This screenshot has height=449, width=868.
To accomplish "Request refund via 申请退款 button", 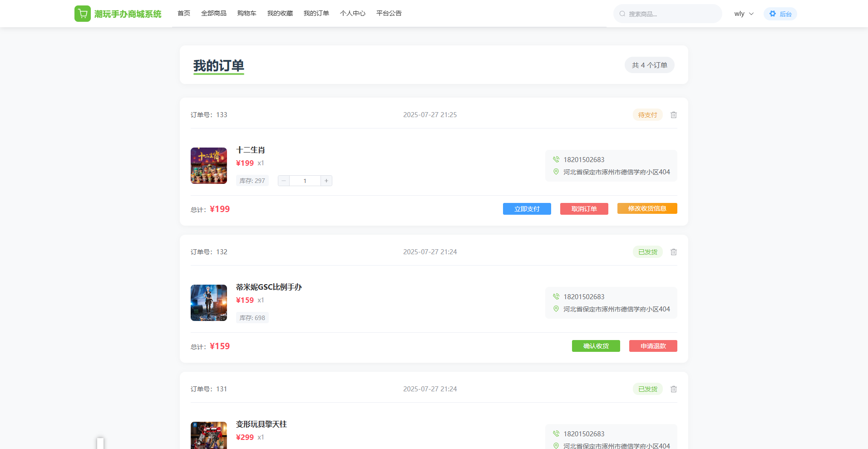I will 653,346.
